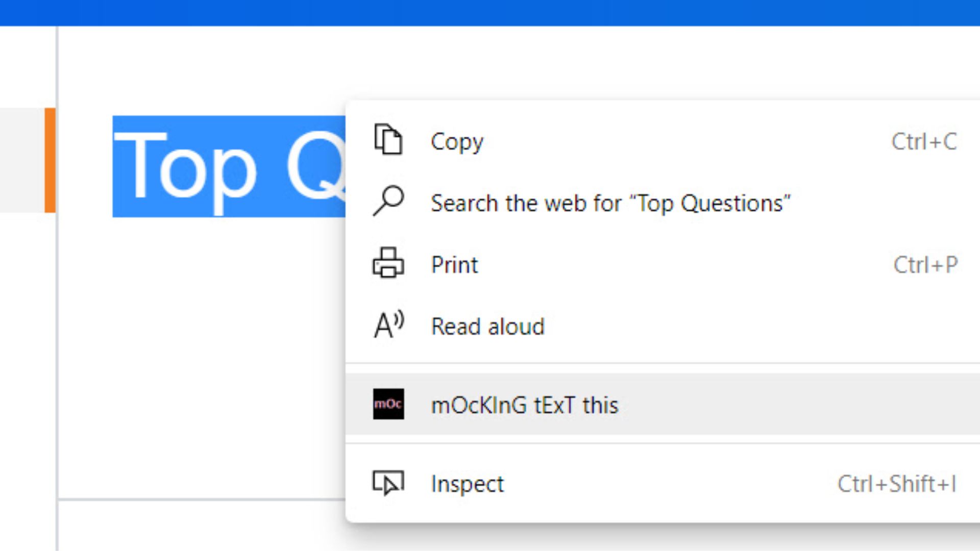This screenshot has width=980, height=551.
Task: Open Inspect from the context menu
Action: 467,483
